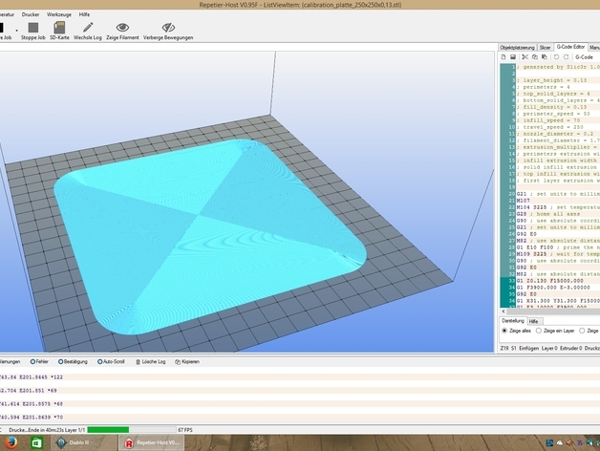This screenshot has height=451, width=600.
Task: Toggle the Fehler log filter
Action: [x=39, y=361]
